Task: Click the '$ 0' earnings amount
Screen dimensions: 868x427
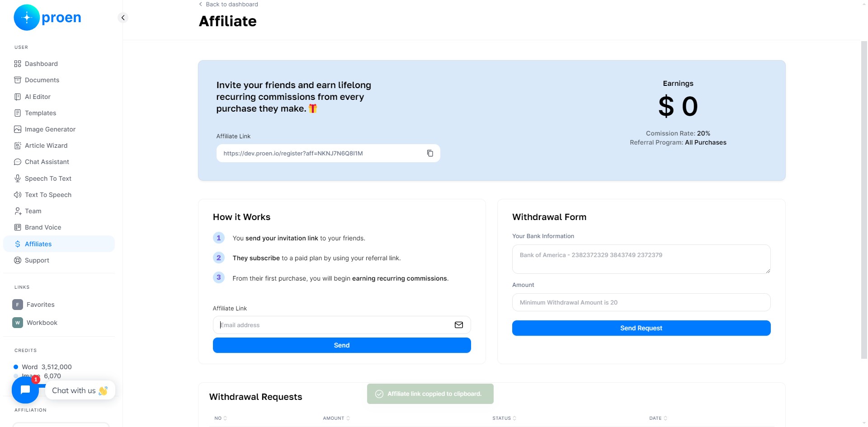Action: tap(678, 107)
